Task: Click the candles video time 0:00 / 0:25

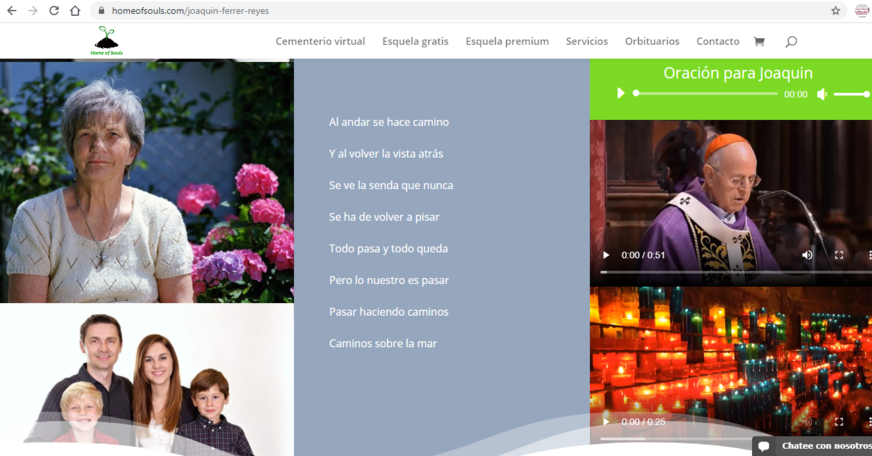Action: coord(643,422)
